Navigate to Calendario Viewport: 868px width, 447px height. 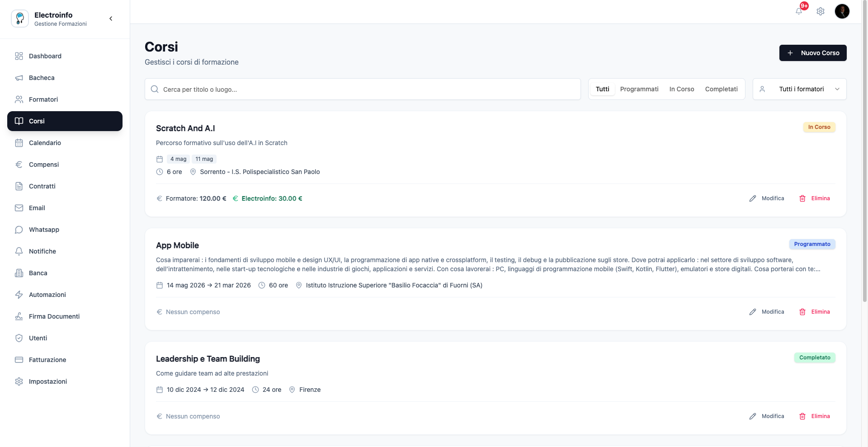[65, 143]
